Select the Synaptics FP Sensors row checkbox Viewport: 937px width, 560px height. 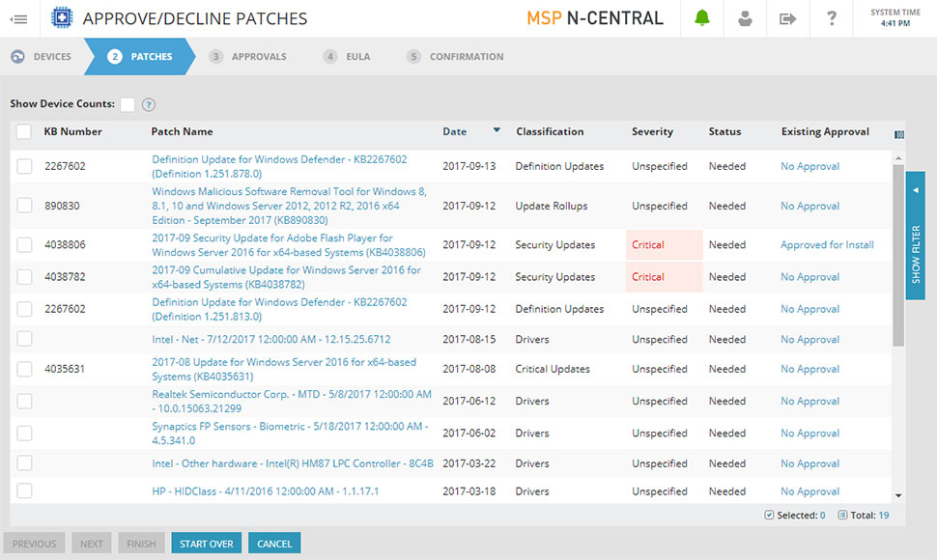pos(24,433)
